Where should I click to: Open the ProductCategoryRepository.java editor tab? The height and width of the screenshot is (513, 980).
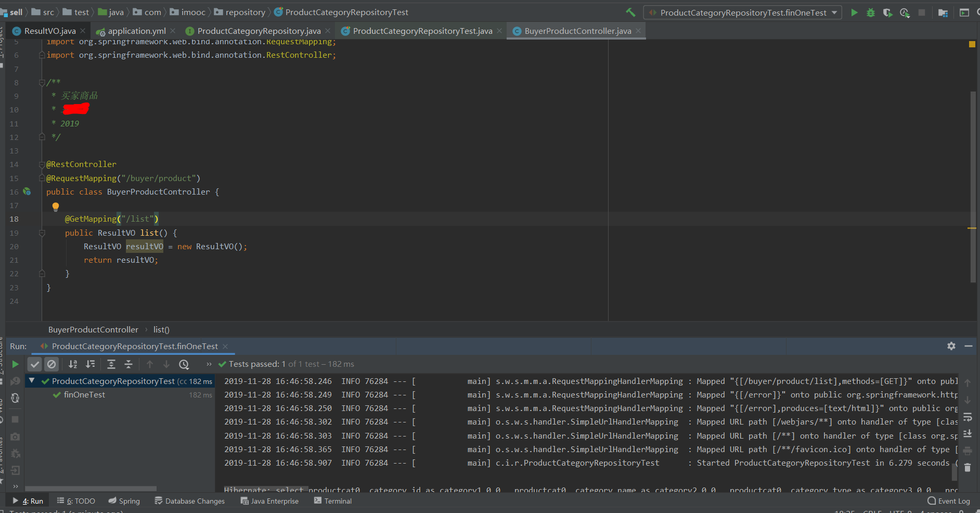[x=259, y=31]
